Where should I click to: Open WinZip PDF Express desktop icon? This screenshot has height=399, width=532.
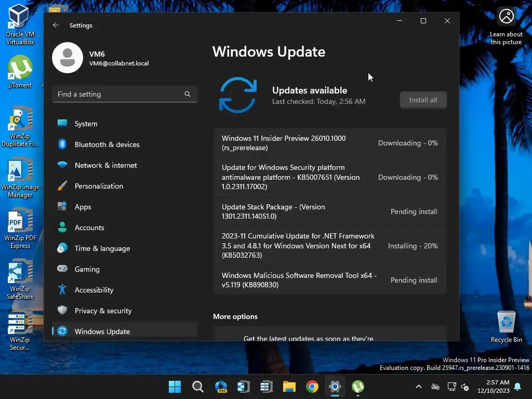pyautogui.click(x=20, y=228)
